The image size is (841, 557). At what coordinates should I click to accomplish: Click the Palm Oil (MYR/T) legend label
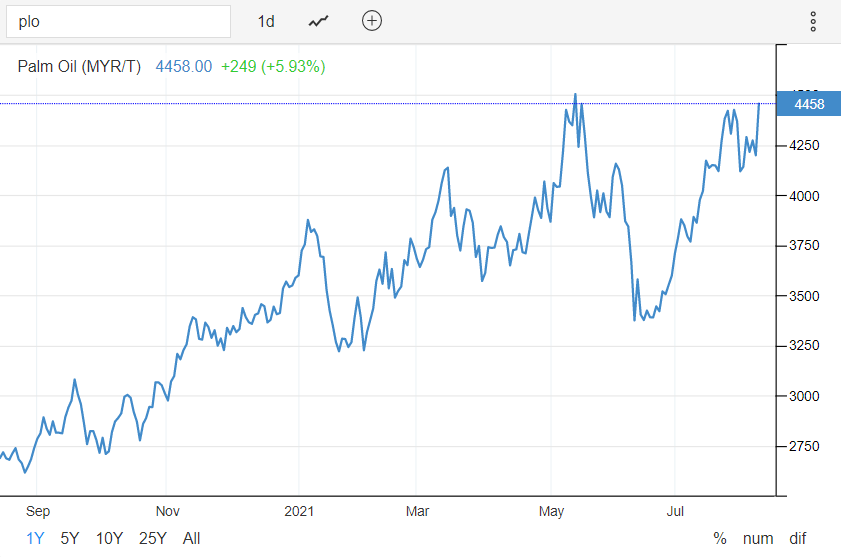point(80,66)
